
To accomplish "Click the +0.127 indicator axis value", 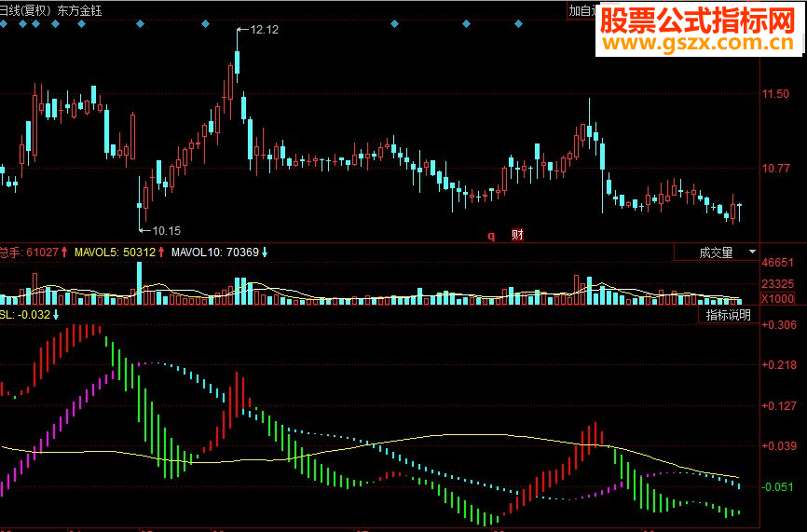I will tap(779, 405).
